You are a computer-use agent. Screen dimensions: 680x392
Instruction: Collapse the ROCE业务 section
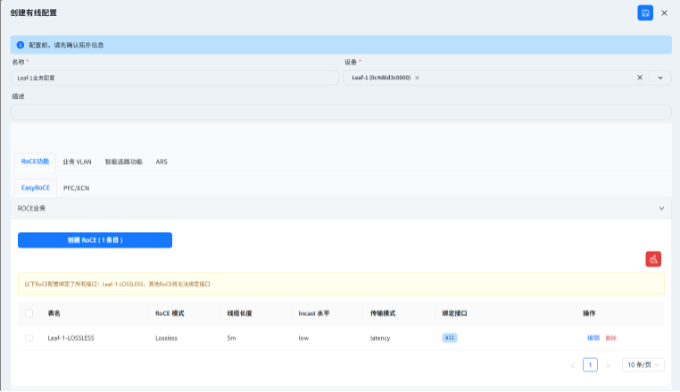[661, 208]
